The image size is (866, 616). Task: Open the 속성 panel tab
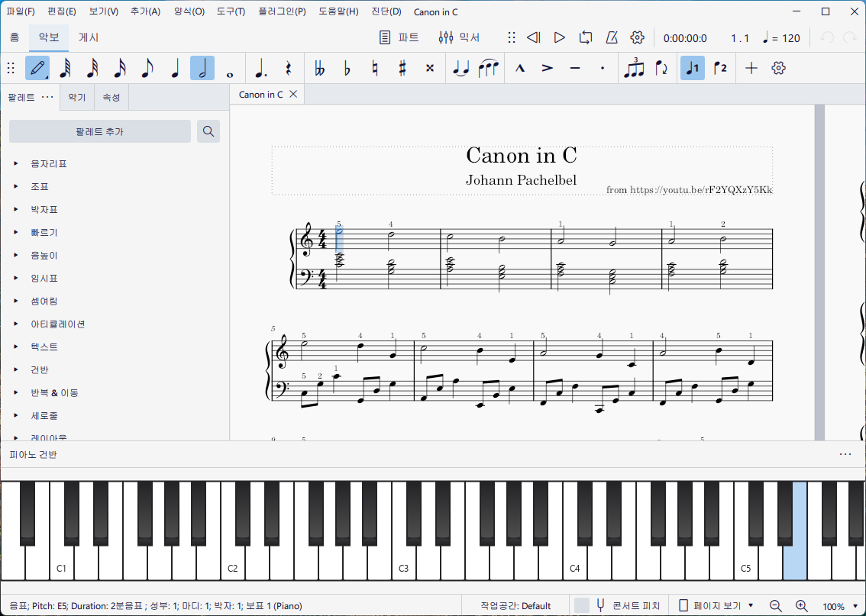tap(111, 97)
